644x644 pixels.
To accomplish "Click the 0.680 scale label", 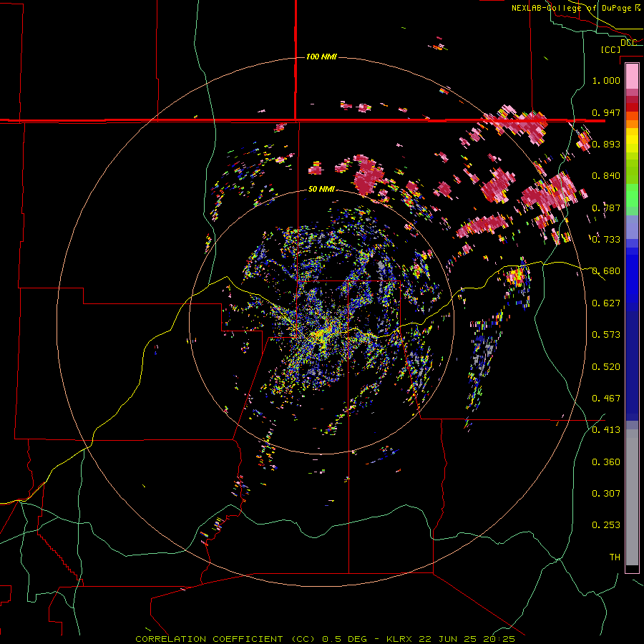I will click(x=606, y=271).
